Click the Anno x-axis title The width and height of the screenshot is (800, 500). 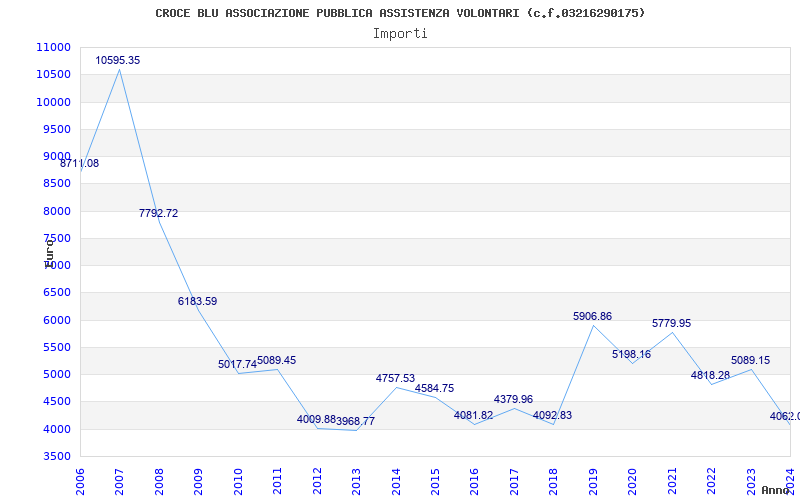[776, 490]
